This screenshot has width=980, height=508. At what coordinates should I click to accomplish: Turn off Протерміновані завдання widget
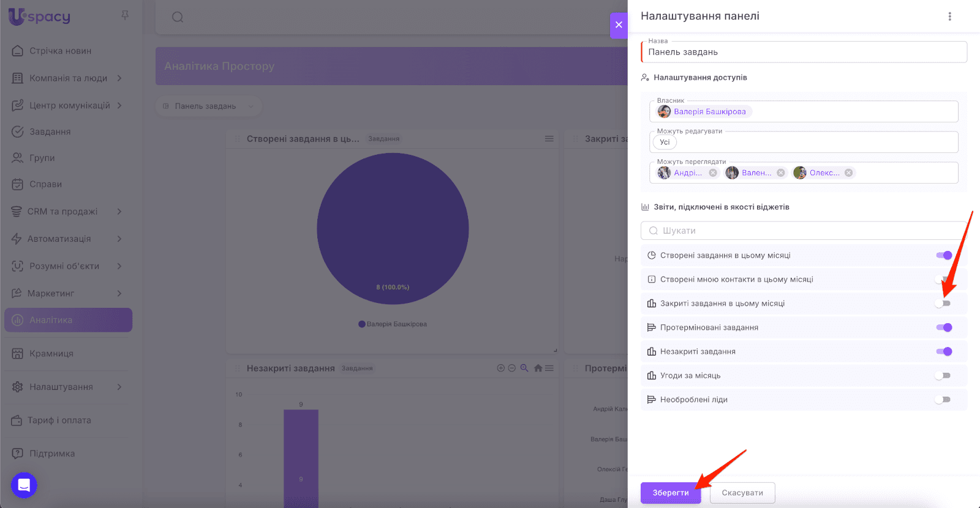coord(944,327)
